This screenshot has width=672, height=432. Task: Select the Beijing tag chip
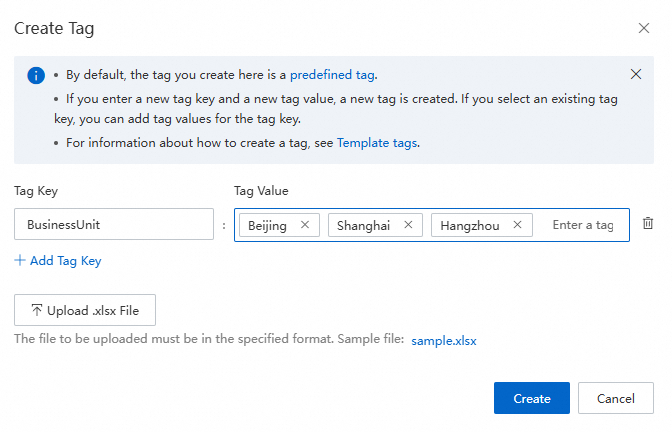point(267,225)
